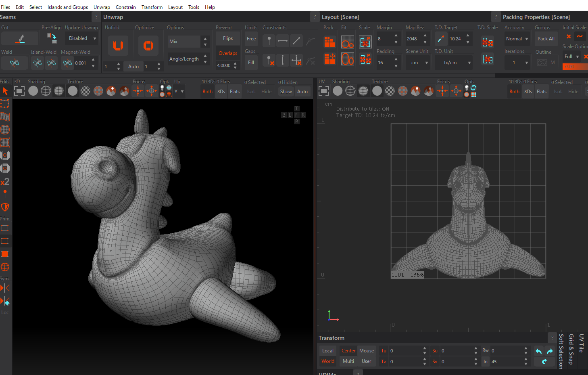This screenshot has height=375, width=588.
Task: Open the Scale Optim Full dropdown
Action: pyautogui.click(x=571, y=57)
